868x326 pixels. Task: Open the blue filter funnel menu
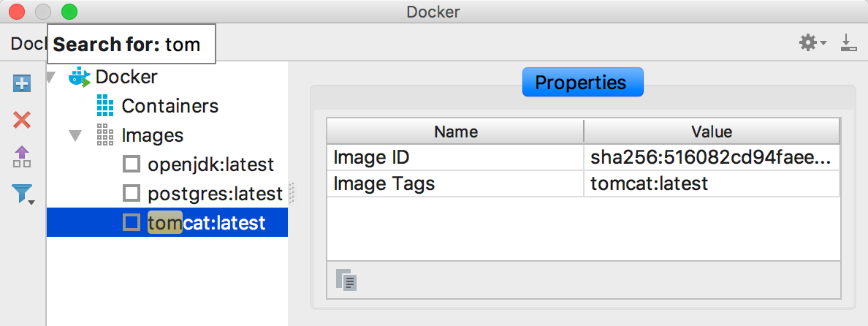pyautogui.click(x=23, y=194)
